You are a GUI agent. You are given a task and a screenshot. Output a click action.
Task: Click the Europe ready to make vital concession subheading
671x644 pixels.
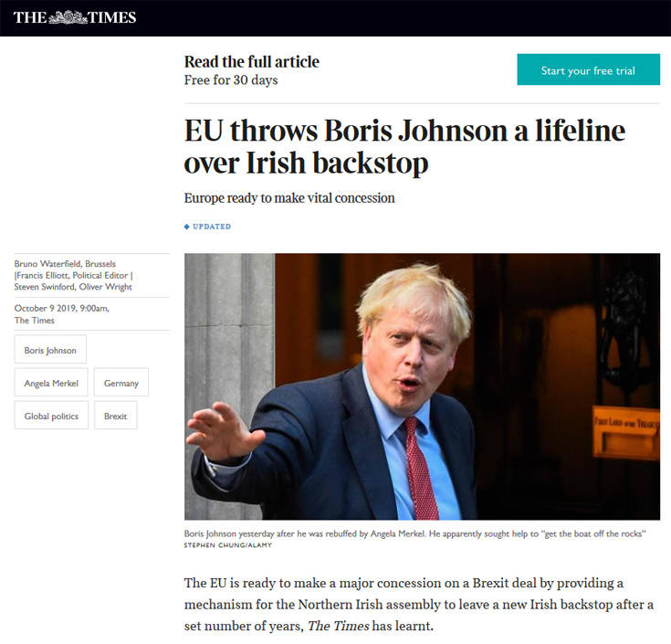click(289, 198)
